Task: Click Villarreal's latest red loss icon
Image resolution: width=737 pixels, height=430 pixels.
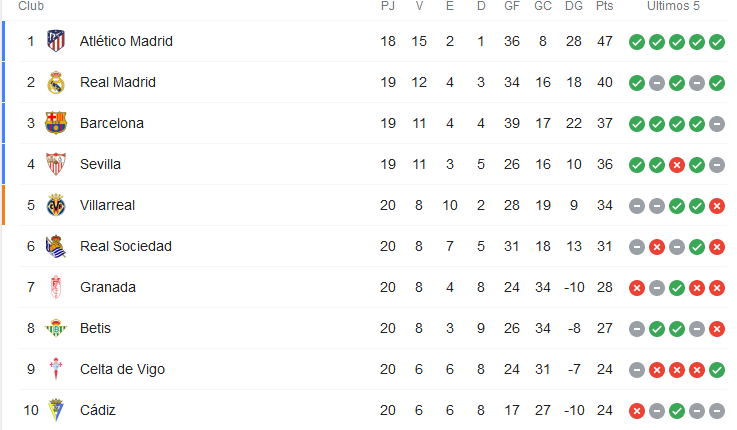Action: (717, 206)
